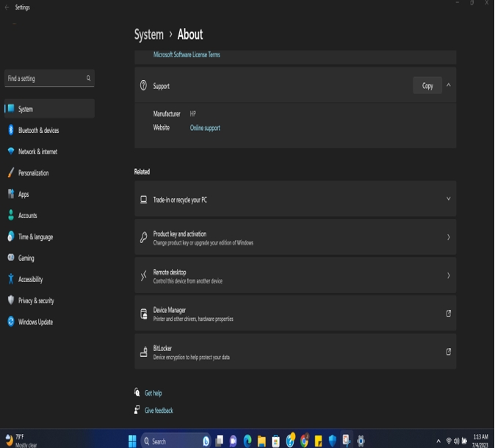
Task: Open Sticky Notes from taskbar
Action: pos(318,441)
